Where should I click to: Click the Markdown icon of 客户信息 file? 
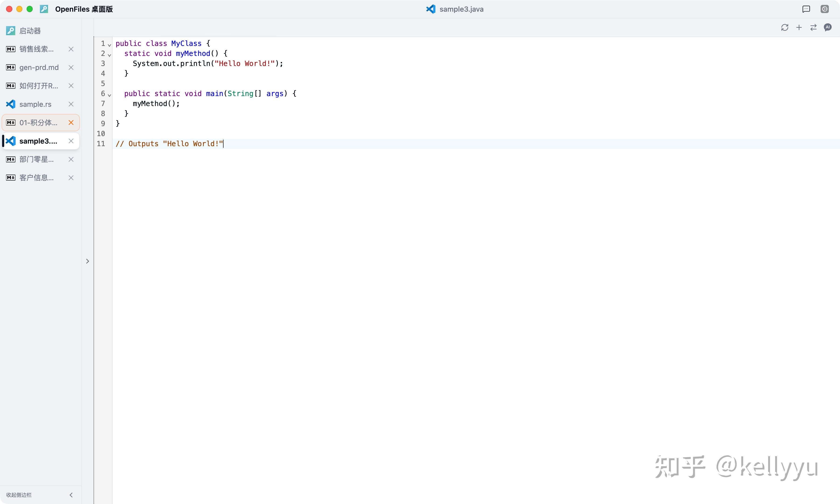point(10,178)
